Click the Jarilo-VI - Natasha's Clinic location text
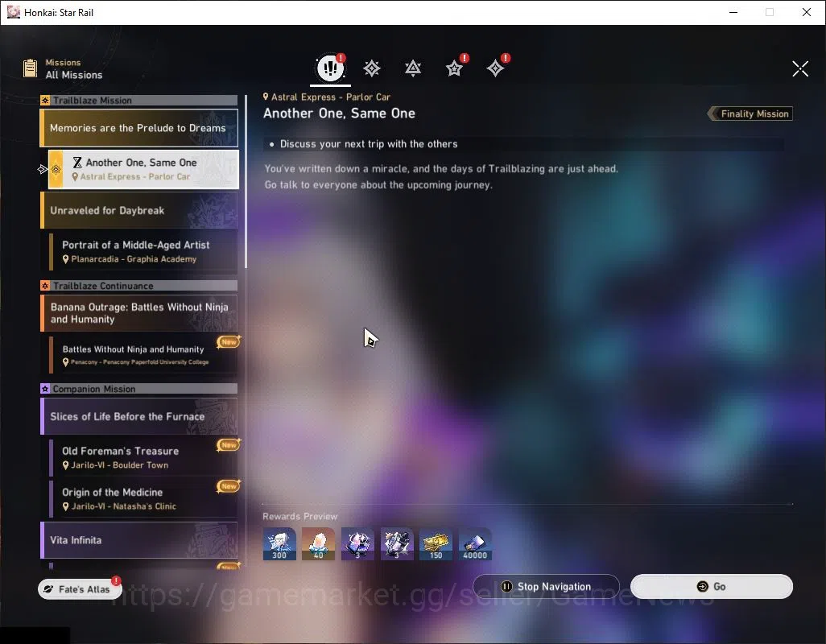 (124, 506)
